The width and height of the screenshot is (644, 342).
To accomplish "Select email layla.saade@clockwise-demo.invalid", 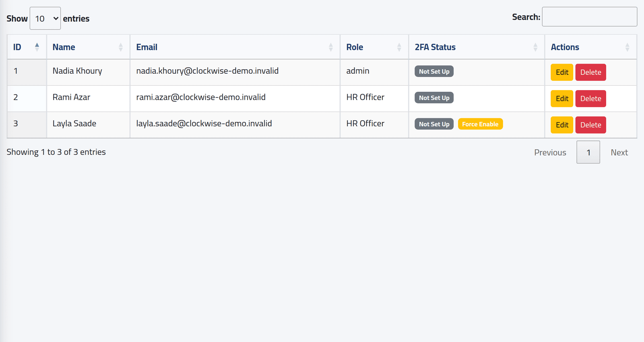I will [204, 124].
